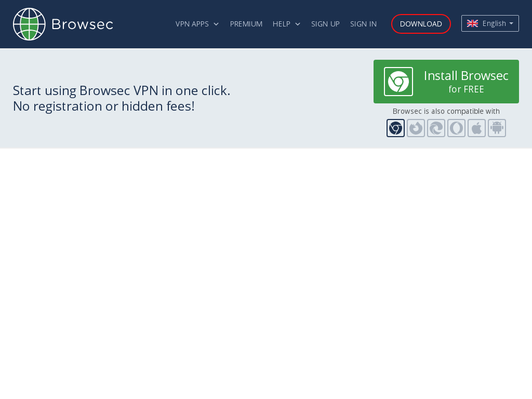Click the Browsec brand name text

pos(83,24)
